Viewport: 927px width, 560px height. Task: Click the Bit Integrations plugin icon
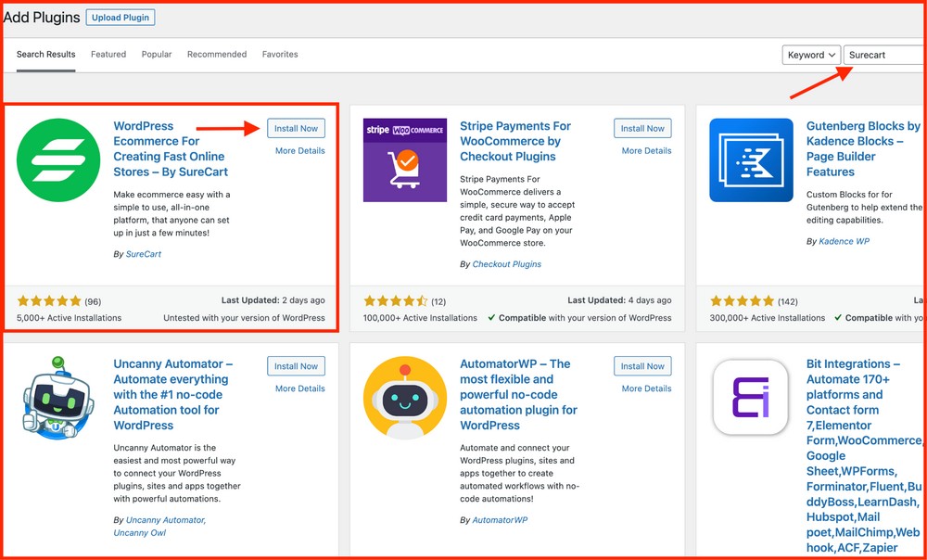751,399
